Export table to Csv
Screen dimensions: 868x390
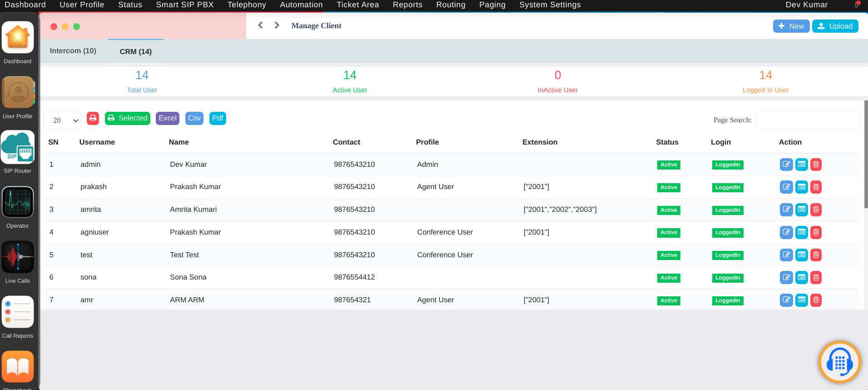194,118
